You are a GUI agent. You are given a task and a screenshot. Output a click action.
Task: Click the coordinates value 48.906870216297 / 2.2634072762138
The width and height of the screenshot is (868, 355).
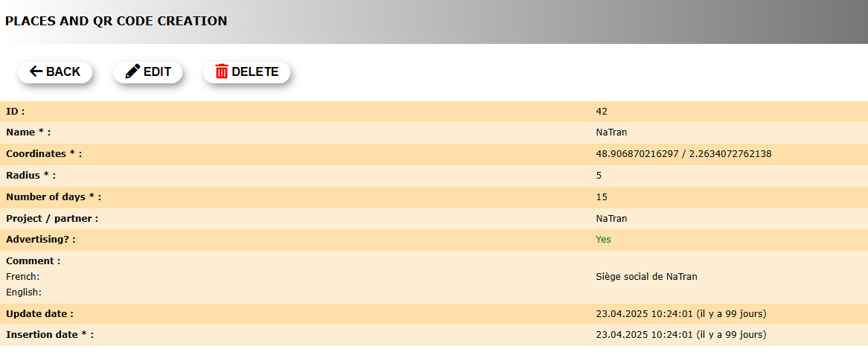(683, 154)
